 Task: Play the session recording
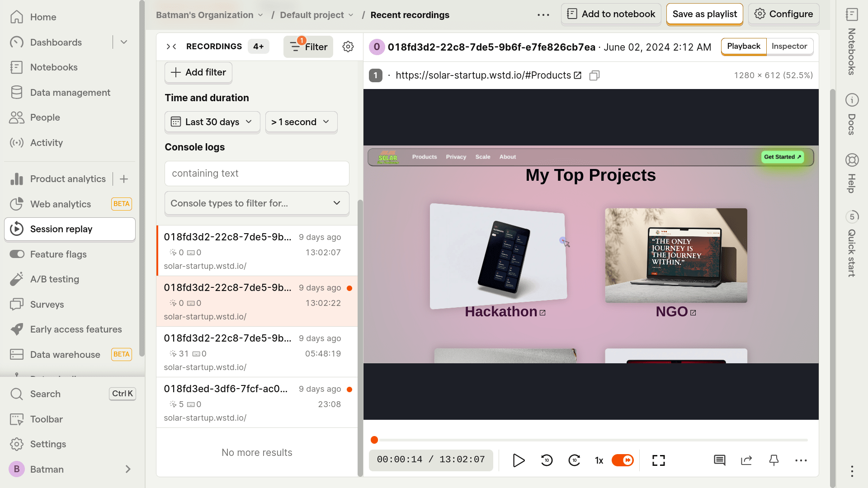coord(519,460)
